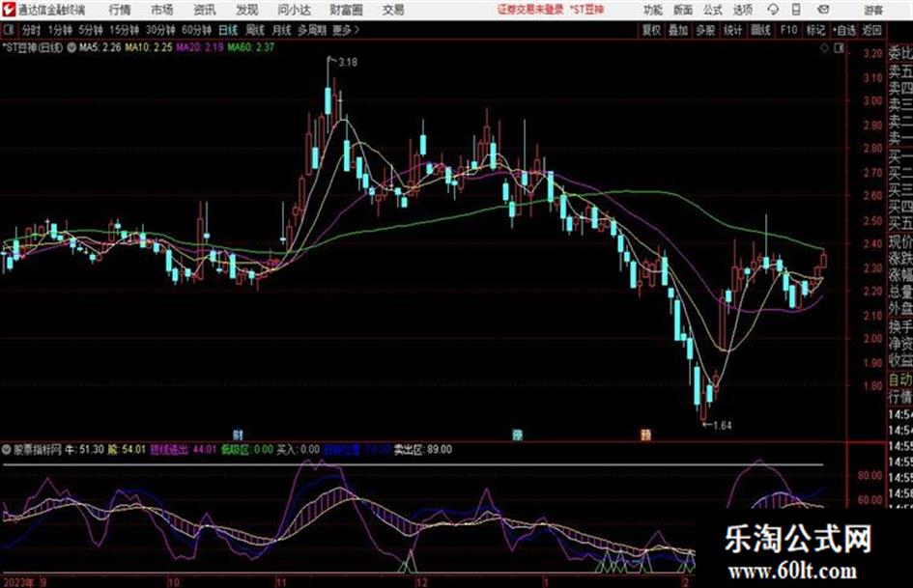
Task: Click the diamond icon at chart top-right
Action: pyautogui.click(x=824, y=48)
